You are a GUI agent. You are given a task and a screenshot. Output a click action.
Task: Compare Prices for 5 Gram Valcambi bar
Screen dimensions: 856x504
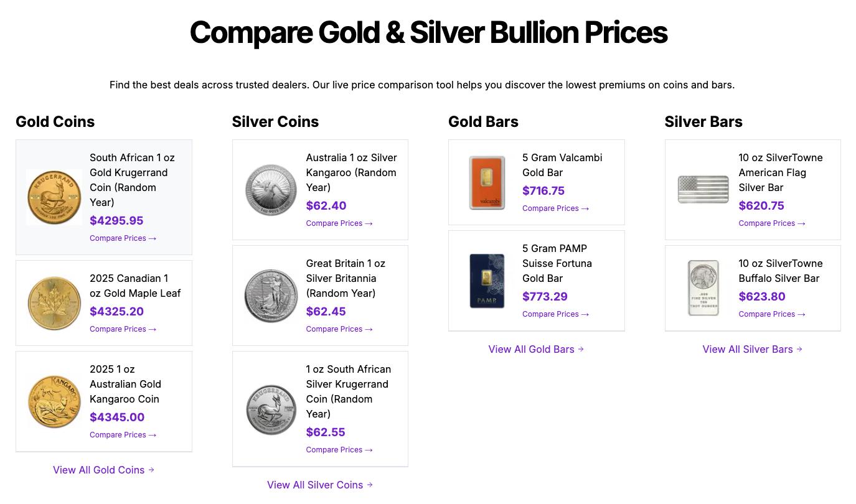pyautogui.click(x=555, y=208)
